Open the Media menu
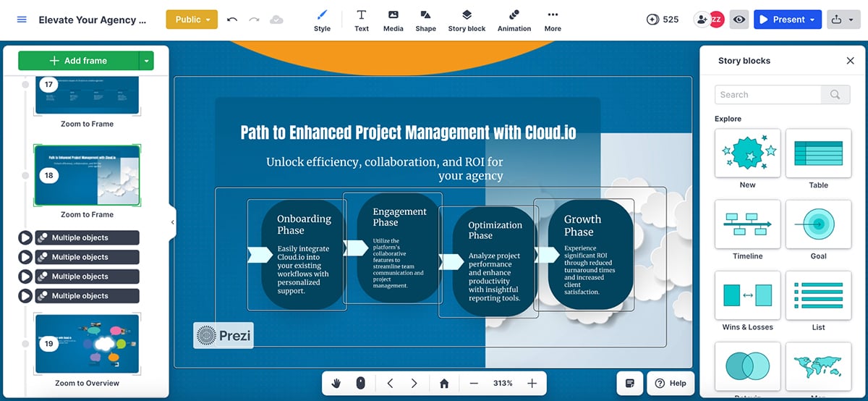Image resolution: width=868 pixels, height=401 pixels. (x=393, y=20)
